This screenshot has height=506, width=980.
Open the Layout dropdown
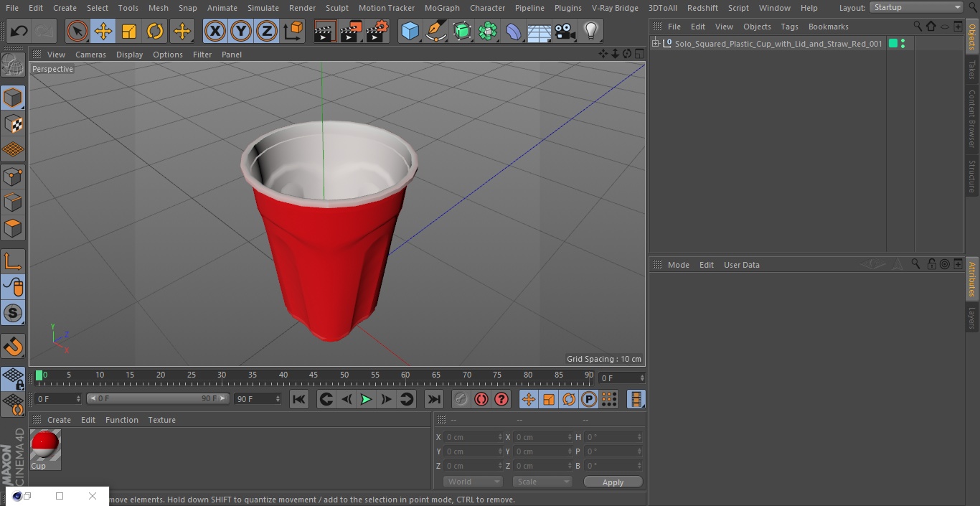(917, 7)
